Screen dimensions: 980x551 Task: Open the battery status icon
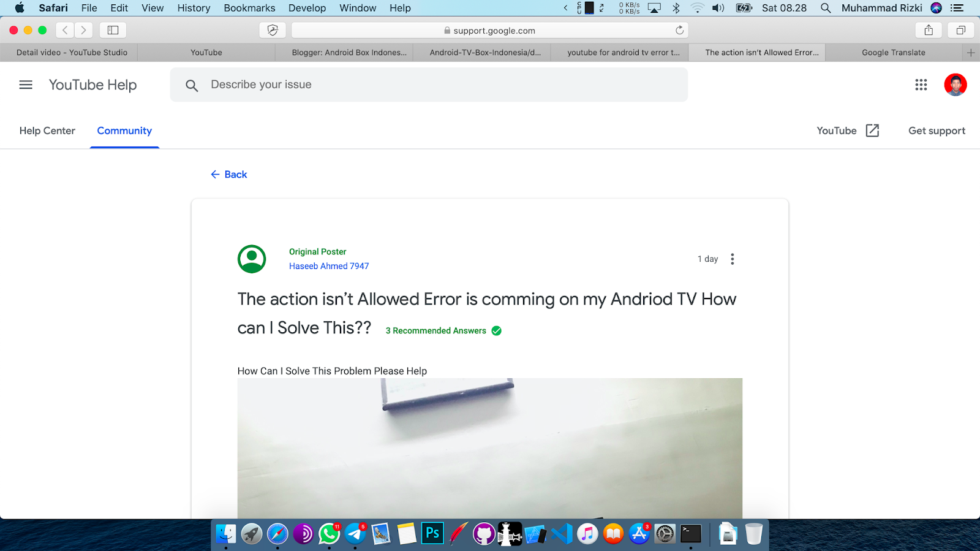[744, 8]
